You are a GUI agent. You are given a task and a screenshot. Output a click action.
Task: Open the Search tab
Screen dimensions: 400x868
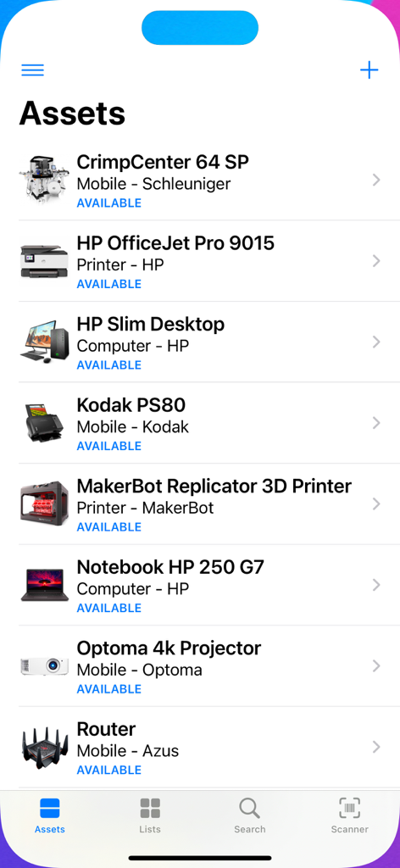[x=249, y=815]
